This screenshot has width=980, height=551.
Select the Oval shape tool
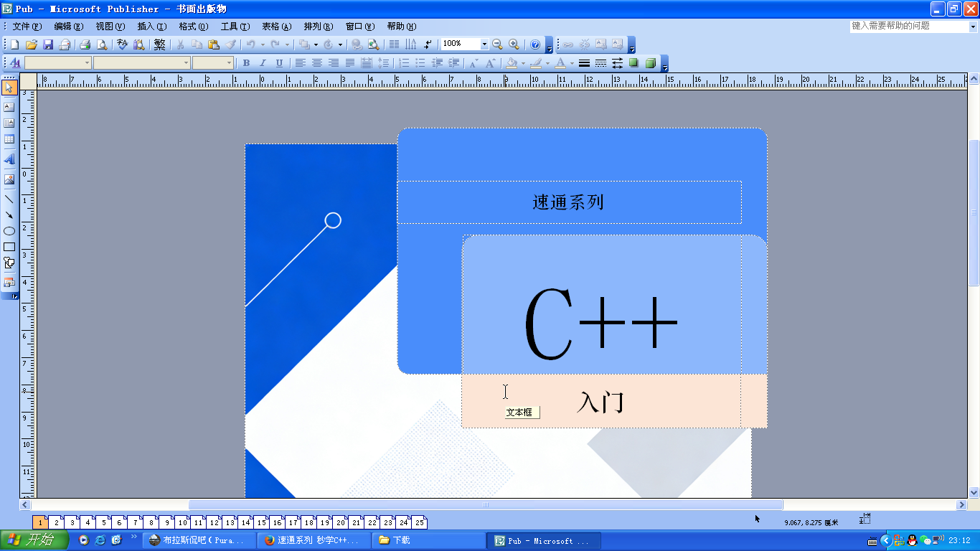point(9,231)
